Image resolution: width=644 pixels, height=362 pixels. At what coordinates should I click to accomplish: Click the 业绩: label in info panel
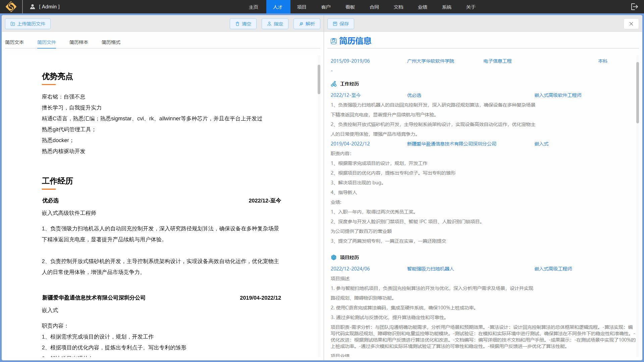336,202
